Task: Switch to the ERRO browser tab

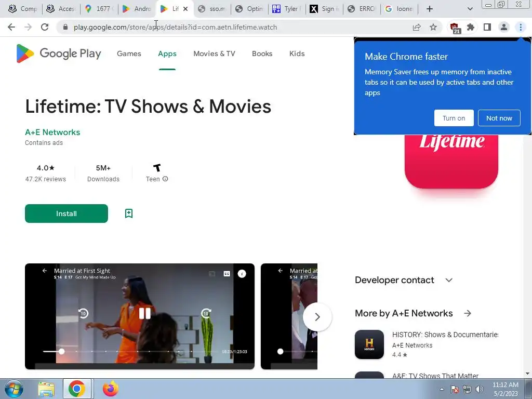Action: tap(362, 9)
